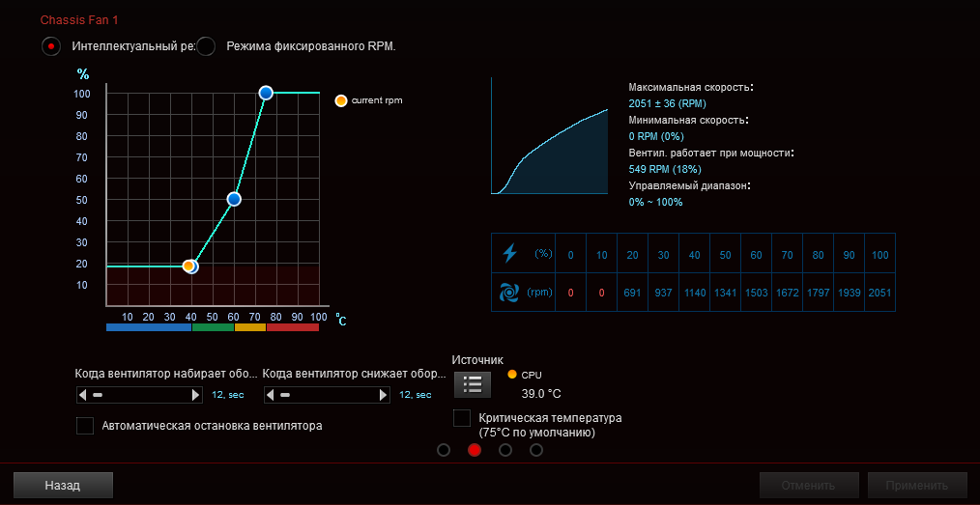The width and height of the screenshot is (980, 505).
Task: Go to the first page indicator dot
Action: (x=444, y=450)
